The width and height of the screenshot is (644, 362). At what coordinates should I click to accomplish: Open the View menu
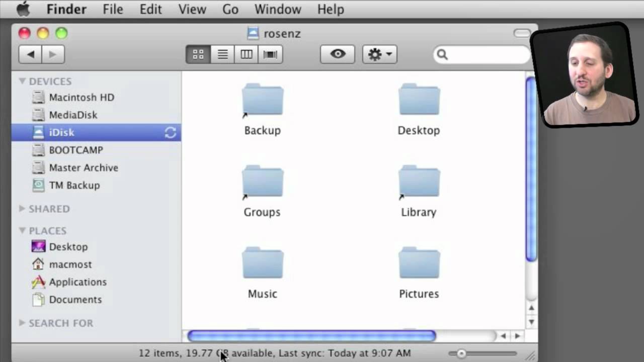pos(192,9)
